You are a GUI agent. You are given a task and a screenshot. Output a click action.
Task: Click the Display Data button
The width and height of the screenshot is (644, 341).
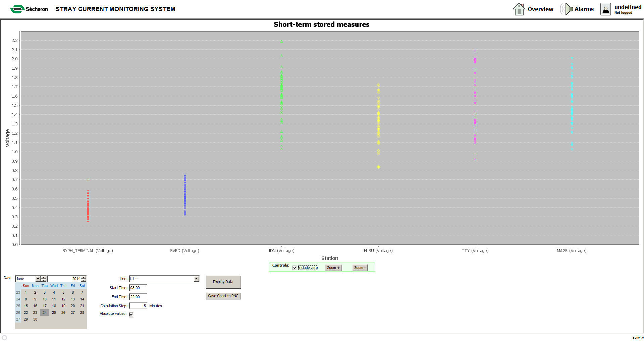point(223,282)
